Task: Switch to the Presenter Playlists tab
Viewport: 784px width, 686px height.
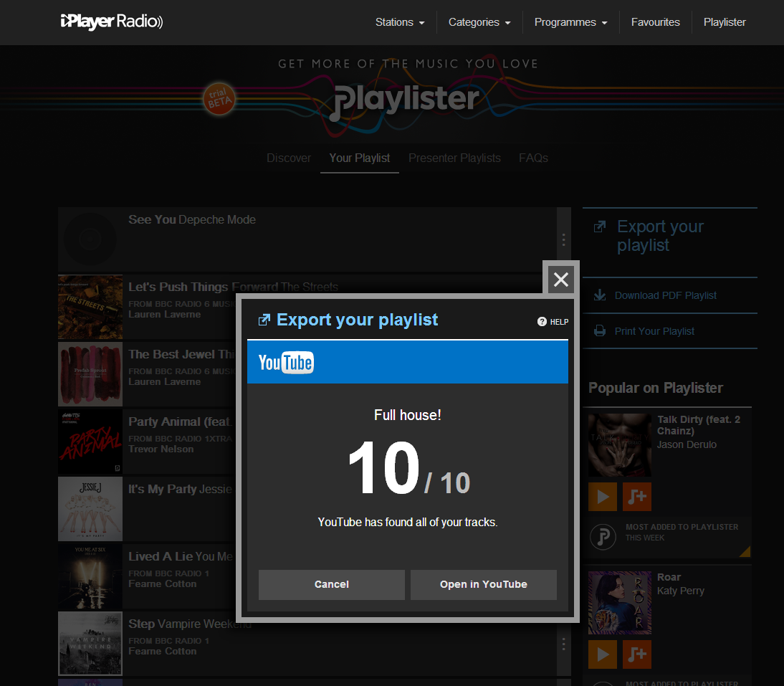Action: pos(454,158)
